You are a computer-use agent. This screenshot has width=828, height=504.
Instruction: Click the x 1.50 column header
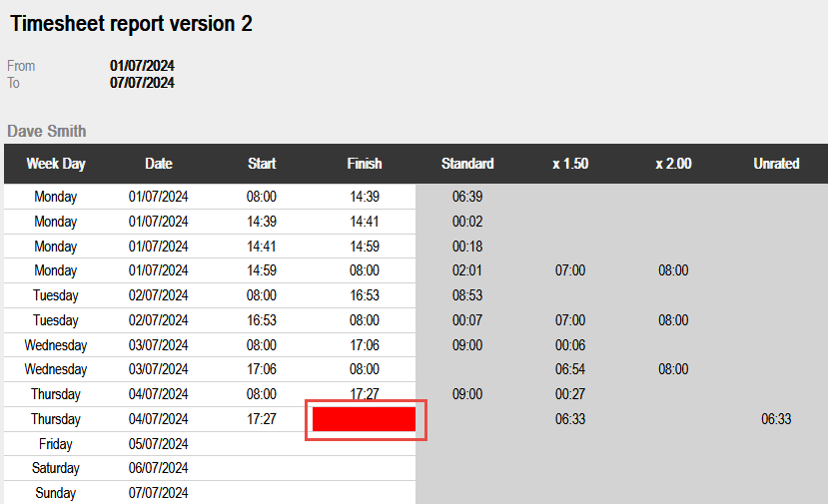click(570, 164)
